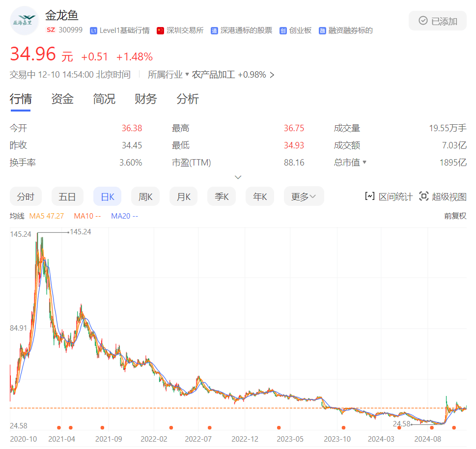The height and width of the screenshot is (449, 476).
Task: Click the MA5 47.27 indicator label
Action: (x=47, y=216)
